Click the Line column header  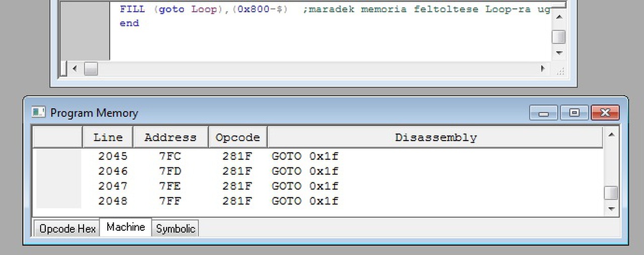(108, 138)
